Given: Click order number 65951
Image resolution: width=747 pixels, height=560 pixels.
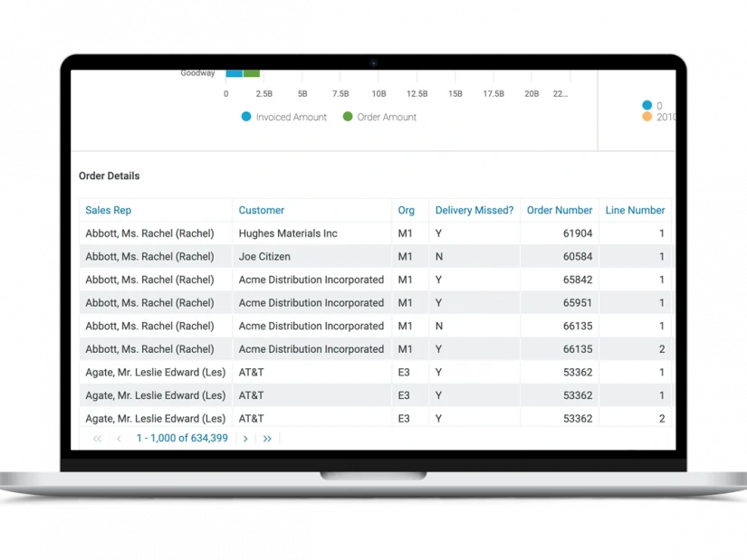Looking at the screenshot, I should click(578, 303).
